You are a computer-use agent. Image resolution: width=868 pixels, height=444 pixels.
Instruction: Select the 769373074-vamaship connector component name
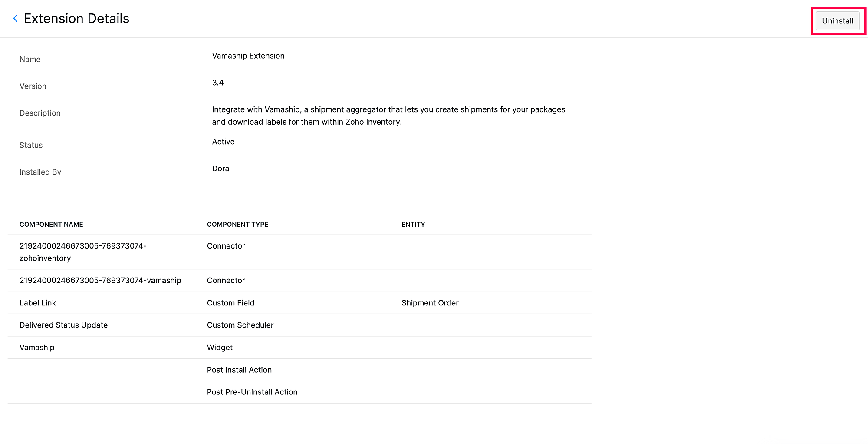click(x=100, y=281)
